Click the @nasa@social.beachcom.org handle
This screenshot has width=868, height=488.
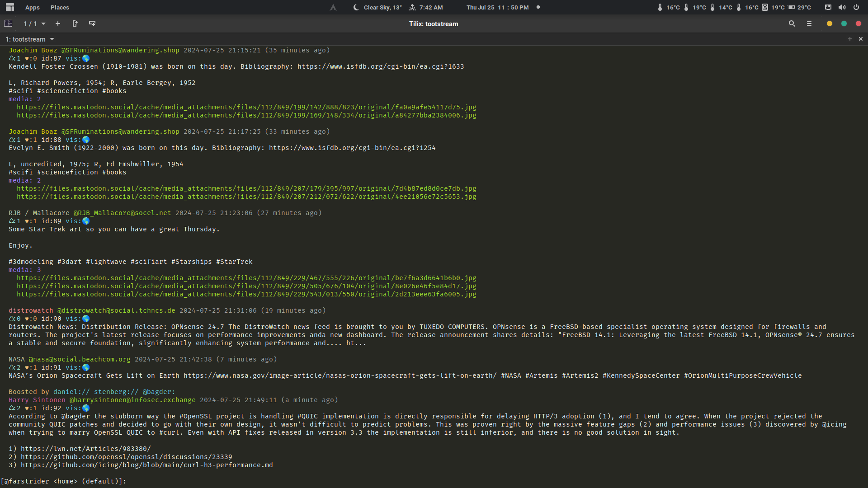80,359
